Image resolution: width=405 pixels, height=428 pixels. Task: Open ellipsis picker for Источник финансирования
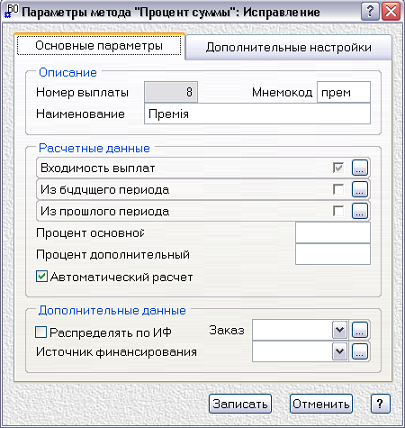click(x=360, y=351)
